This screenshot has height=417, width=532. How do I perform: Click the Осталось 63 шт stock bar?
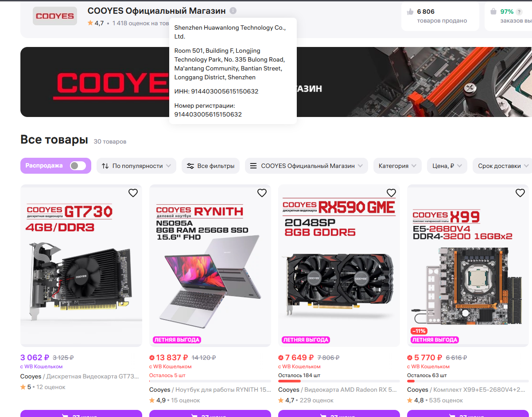click(468, 381)
